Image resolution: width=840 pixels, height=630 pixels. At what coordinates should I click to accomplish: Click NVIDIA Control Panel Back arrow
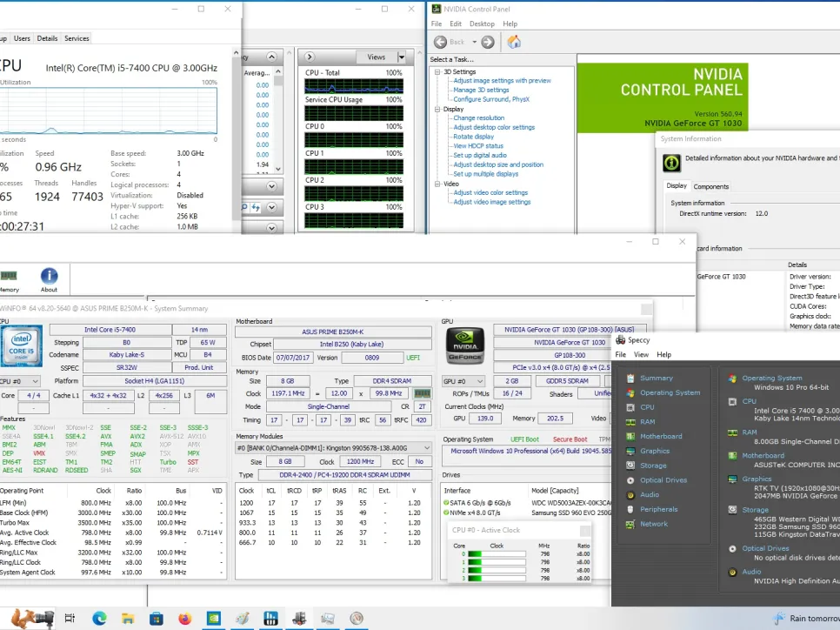point(440,42)
